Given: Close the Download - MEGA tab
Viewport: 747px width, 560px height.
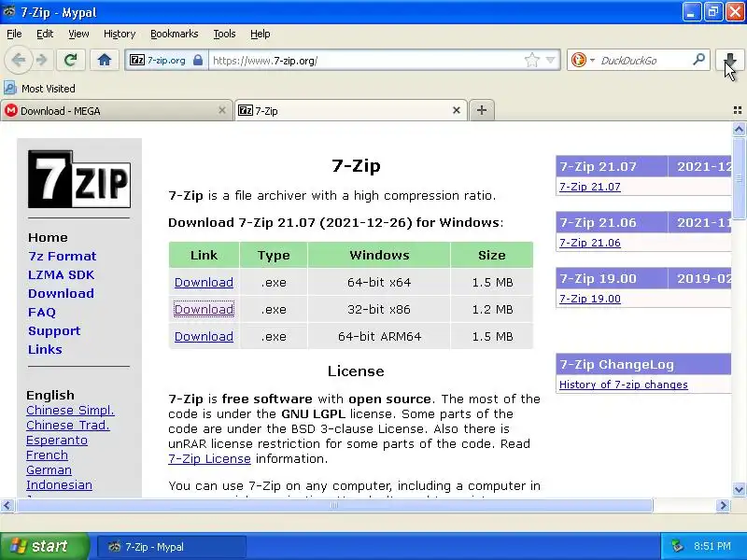Looking at the screenshot, I should [x=222, y=110].
